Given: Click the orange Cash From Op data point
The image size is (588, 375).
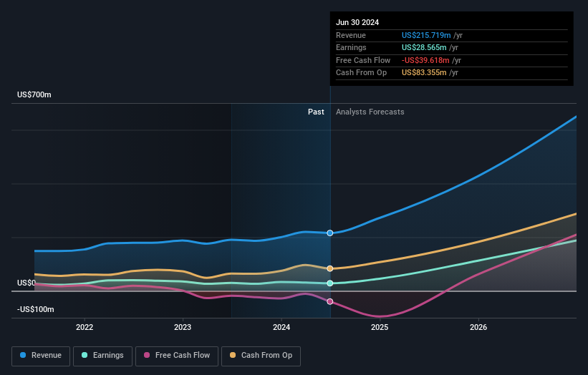Looking at the screenshot, I should (x=330, y=268).
